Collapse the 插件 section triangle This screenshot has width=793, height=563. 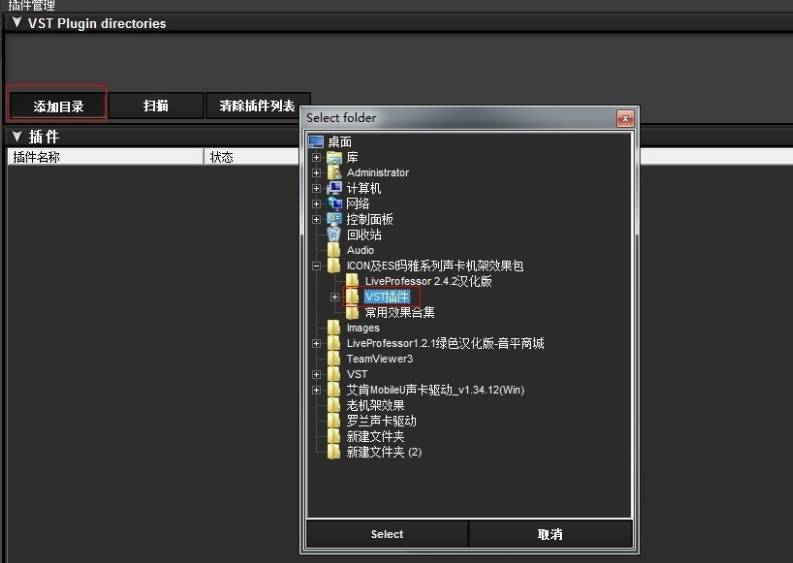pyautogui.click(x=17, y=136)
